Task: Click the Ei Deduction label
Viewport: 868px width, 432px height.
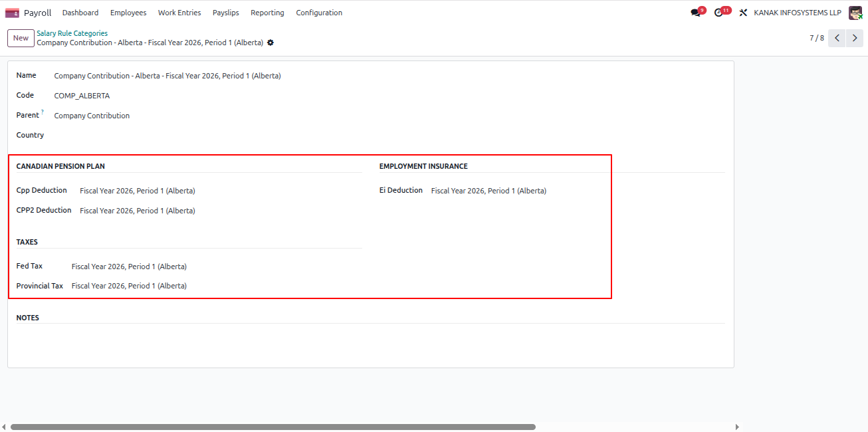Action: click(401, 190)
